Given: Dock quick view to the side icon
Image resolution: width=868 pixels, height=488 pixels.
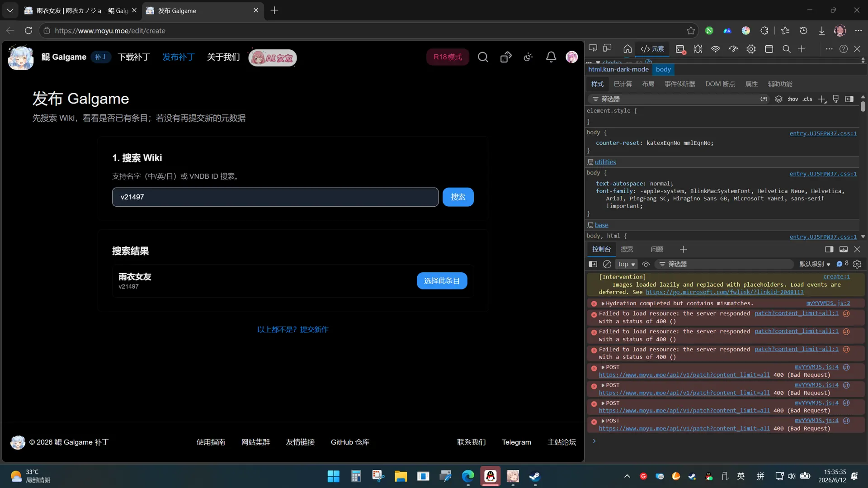Looking at the screenshot, I should [x=829, y=249].
